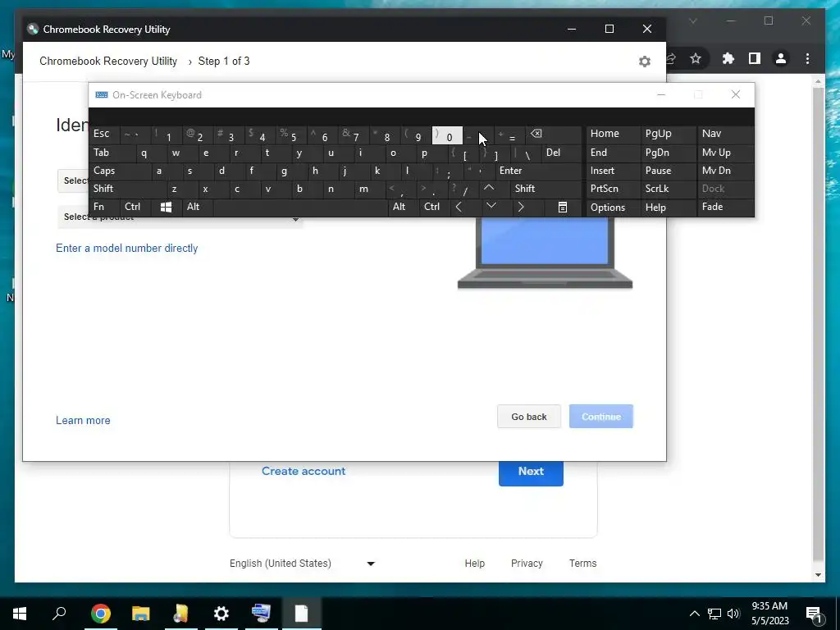The image size is (840, 630).
Task: Open Chrome three-dot menu
Action: pyautogui.click(x=807, y=58)
